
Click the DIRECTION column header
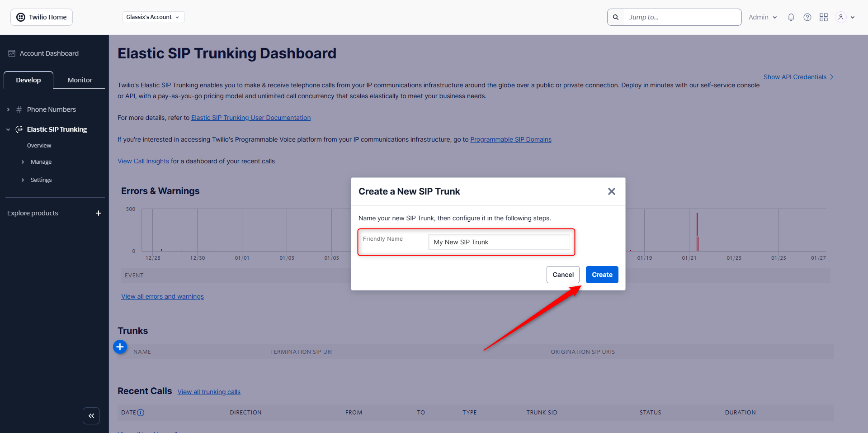coord(245,413)
